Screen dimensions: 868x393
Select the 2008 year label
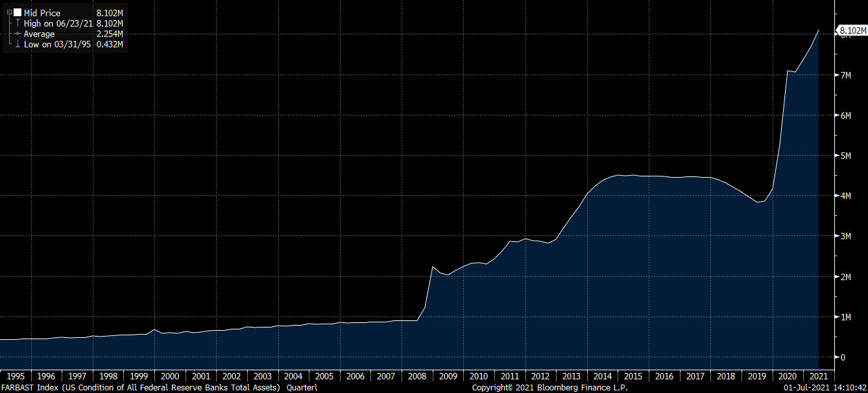[417, 375]
